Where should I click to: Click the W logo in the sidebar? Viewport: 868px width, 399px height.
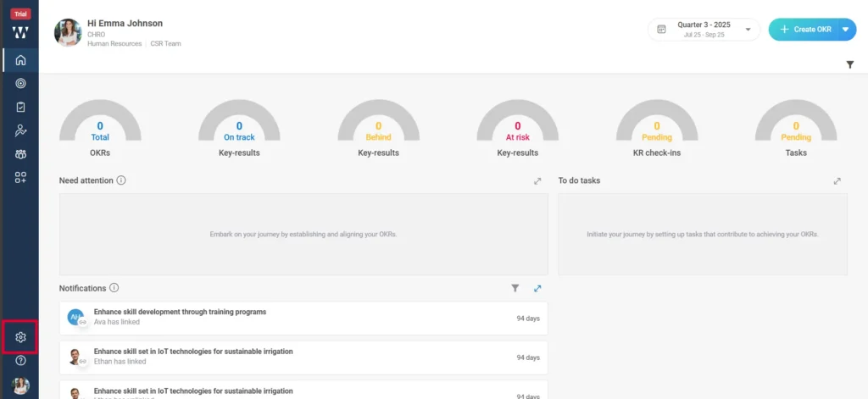(x=20, y=33)
